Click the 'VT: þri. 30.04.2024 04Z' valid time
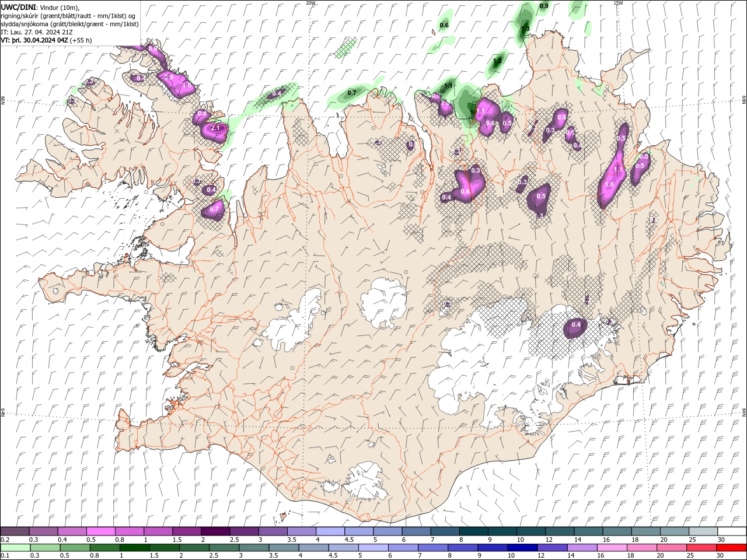747x560 pixels. pyautogui.click(x=34, y=40)
